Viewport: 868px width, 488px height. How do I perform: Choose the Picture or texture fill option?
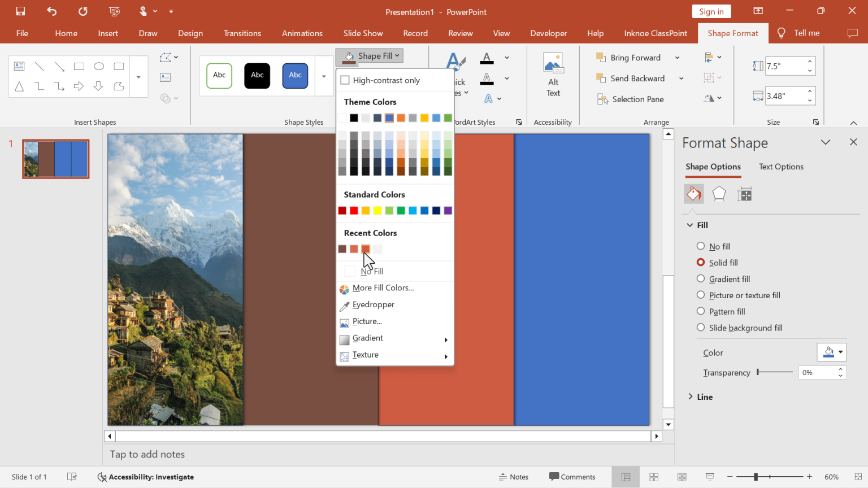701,295
